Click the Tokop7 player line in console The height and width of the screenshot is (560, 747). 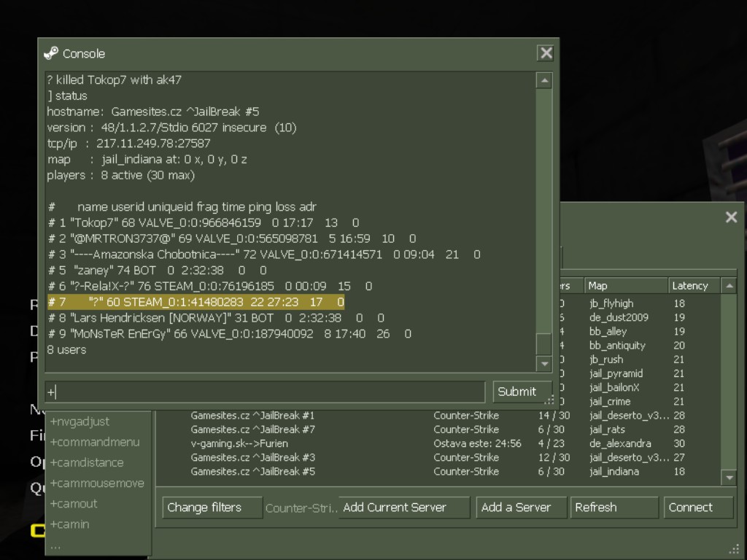pos(204,222)
